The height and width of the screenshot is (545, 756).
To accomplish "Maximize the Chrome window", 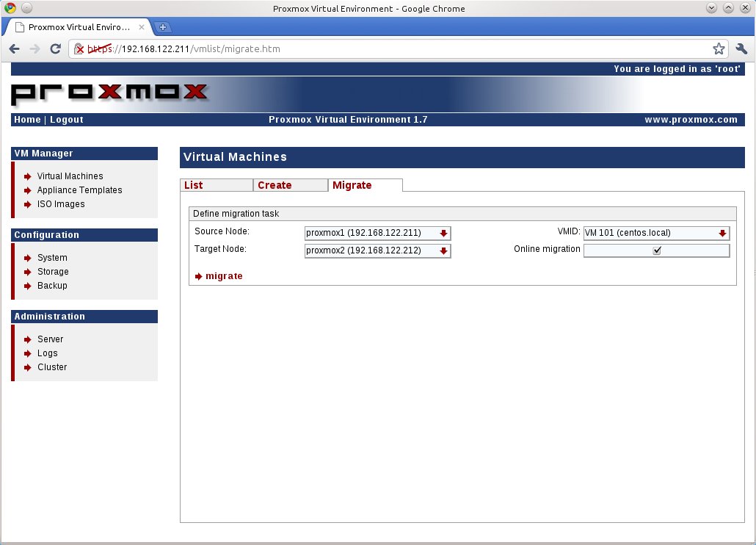I will [729, 8].
